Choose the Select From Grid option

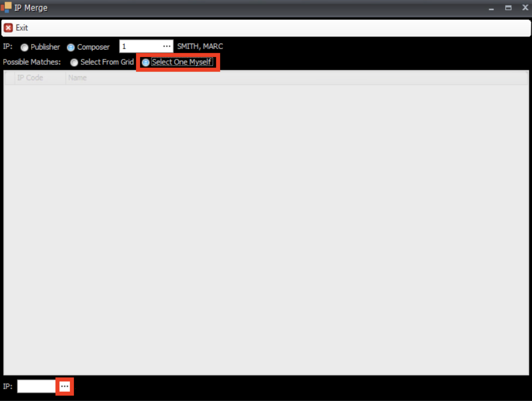74,62
